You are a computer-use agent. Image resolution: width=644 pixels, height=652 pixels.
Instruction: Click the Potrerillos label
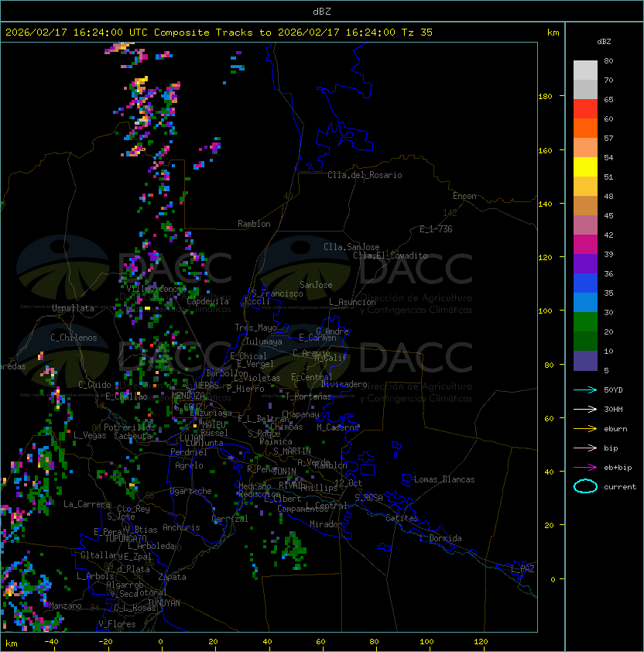coord(129,427)
